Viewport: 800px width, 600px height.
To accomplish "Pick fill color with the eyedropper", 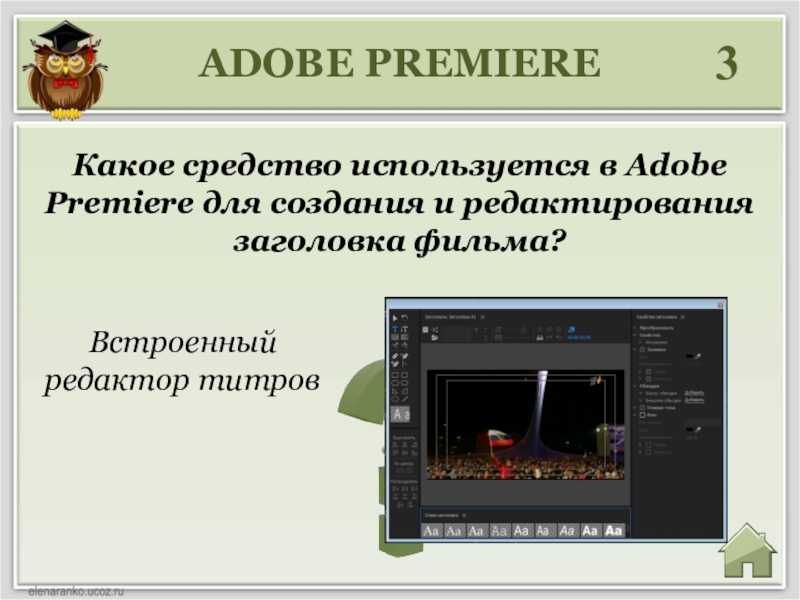I will pos(698,356).
